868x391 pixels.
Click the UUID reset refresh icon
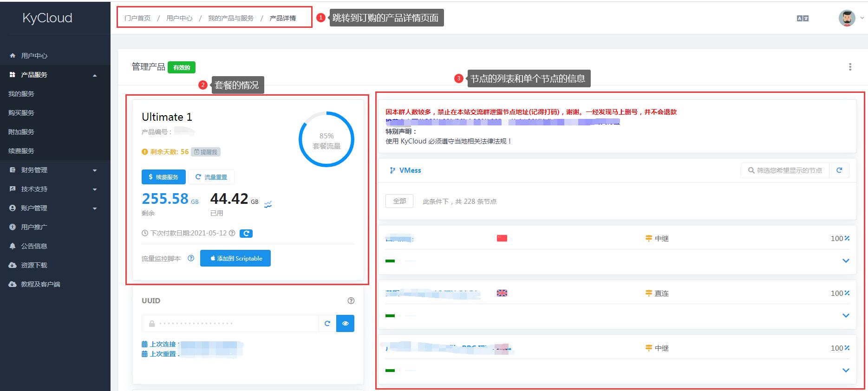click(327, 323)
